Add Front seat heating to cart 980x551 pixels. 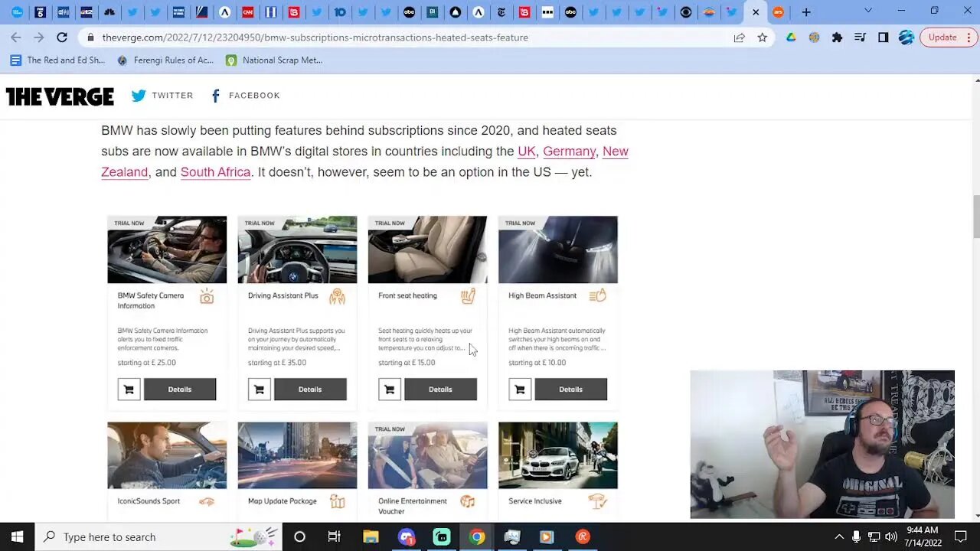point(389,389)
